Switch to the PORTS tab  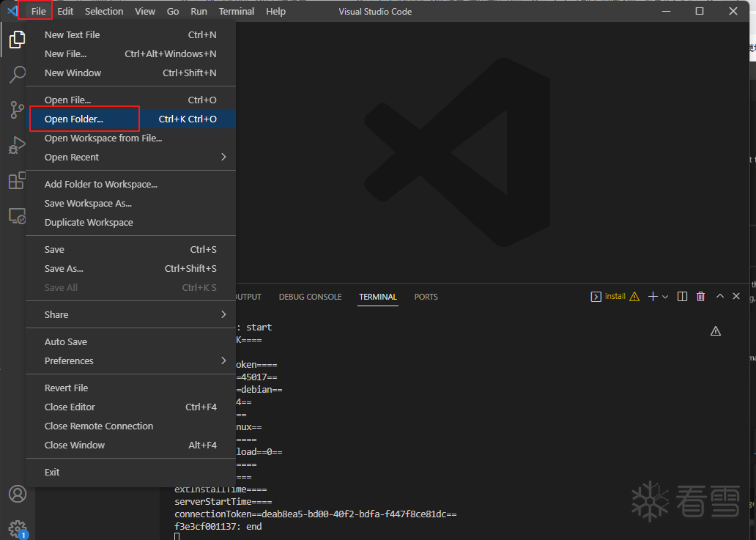click(426, 297)
